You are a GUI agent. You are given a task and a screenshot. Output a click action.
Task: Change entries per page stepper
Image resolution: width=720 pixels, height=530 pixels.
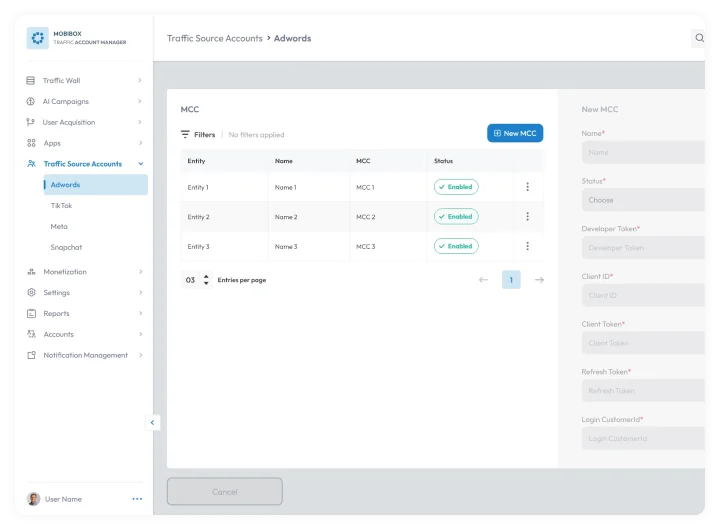(206, 280)
